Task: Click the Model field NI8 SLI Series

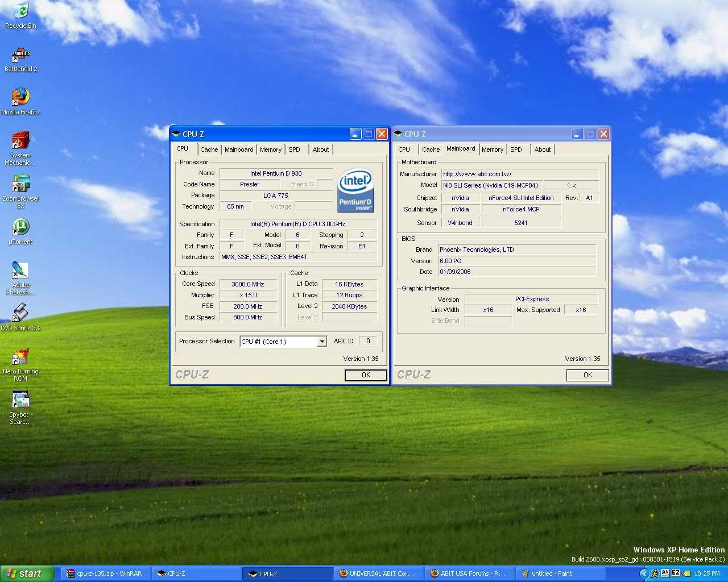Action: point(491,185)
